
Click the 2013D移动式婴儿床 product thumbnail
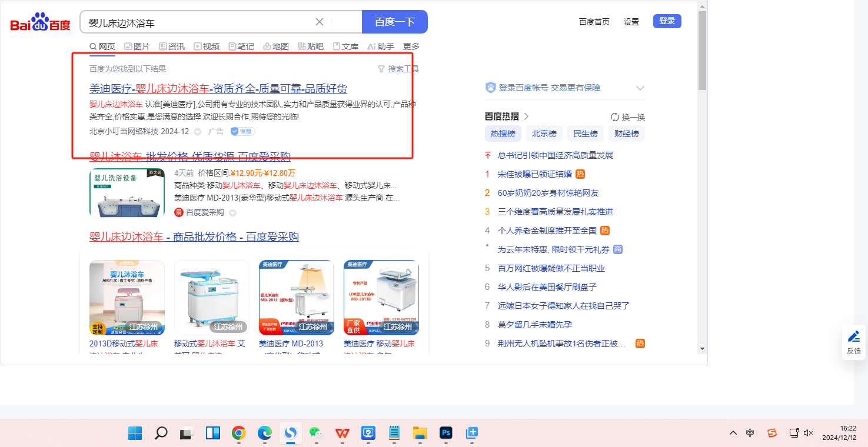coord(127,298)
